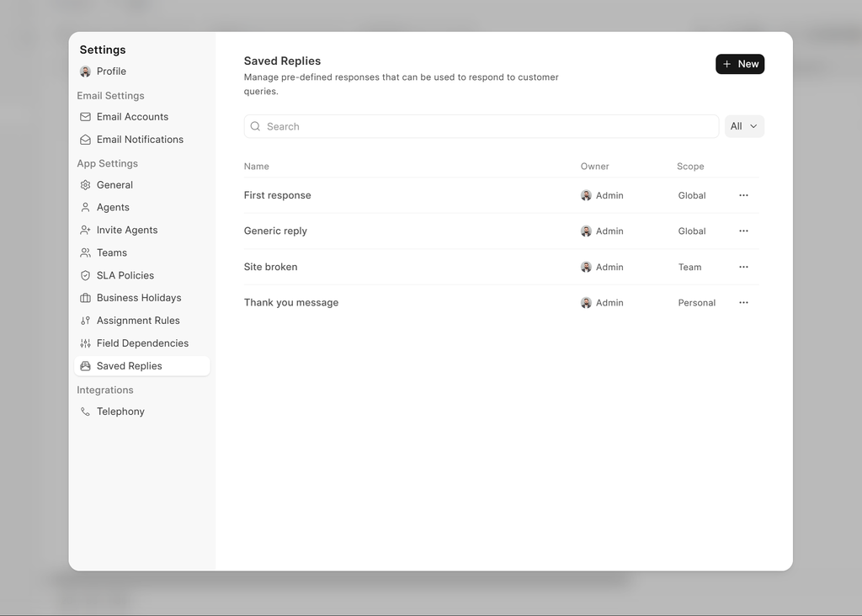Screen dimensions: 862x616
Task: Navigate to Invite Agents
Action: [126, 230]
